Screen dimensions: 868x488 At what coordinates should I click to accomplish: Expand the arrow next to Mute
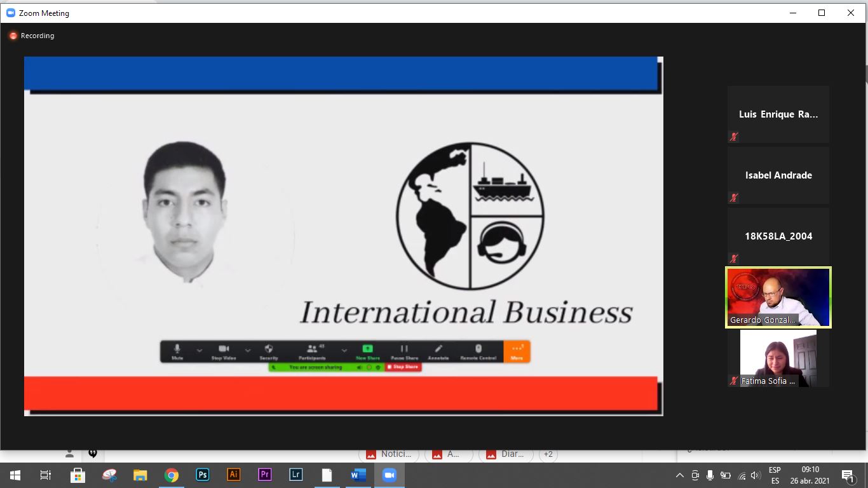point(200,350)
